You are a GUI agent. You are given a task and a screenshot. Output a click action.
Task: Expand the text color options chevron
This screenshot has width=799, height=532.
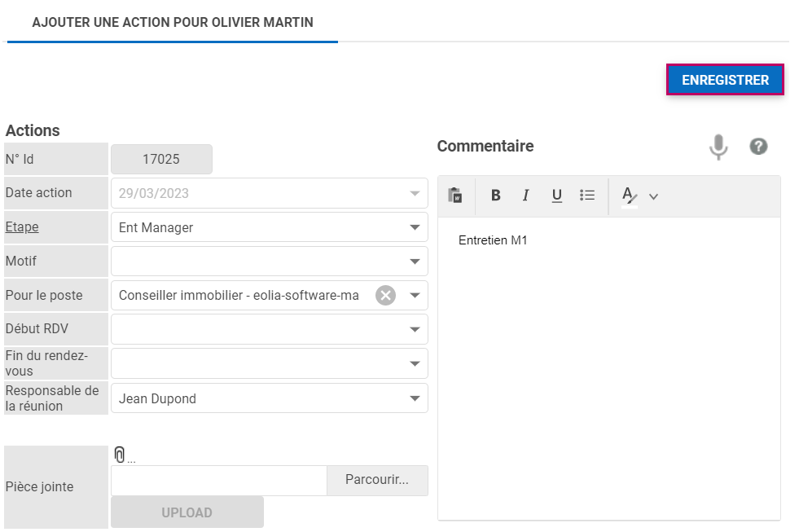tap(653, 196)
